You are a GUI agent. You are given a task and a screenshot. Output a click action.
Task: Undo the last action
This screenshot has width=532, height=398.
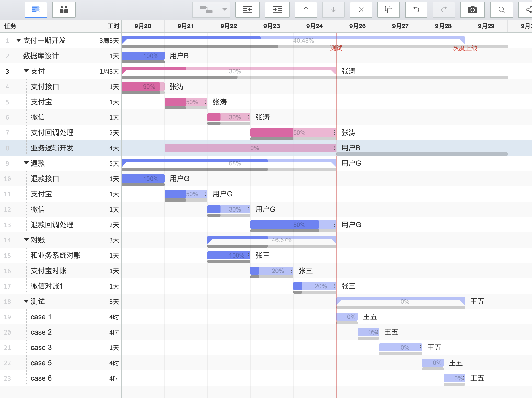coord(416,10)
